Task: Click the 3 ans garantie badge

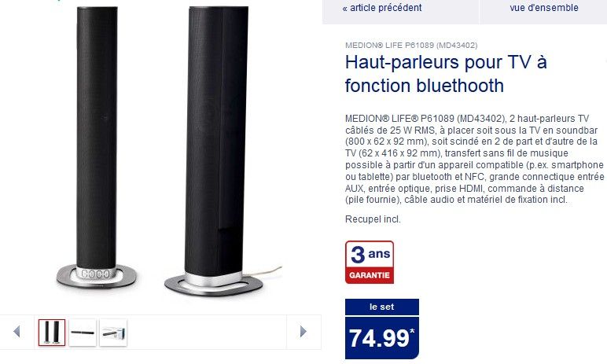Action: (x=370, y=262)
